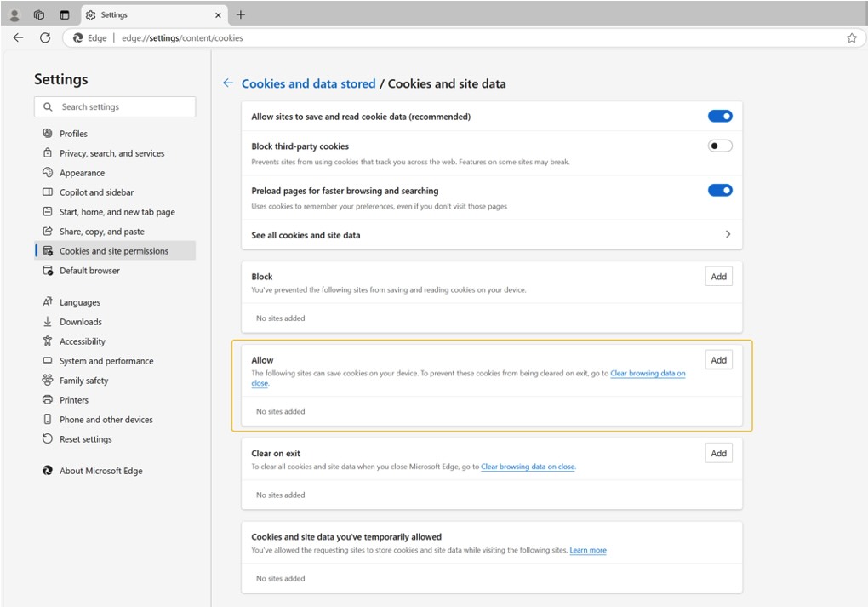Open the workspaces icon in the title bar
The image size is (868, 607).
click(x=39, y=14)
